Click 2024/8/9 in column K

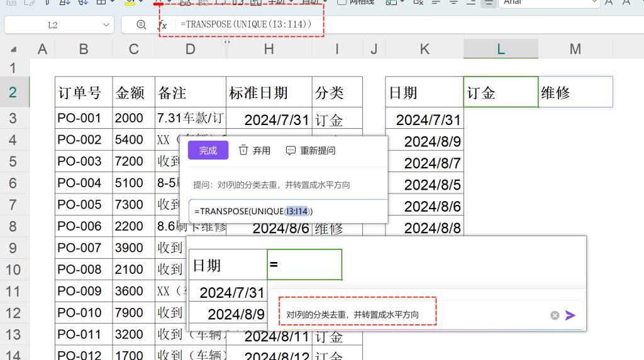(x=425, y=141)
